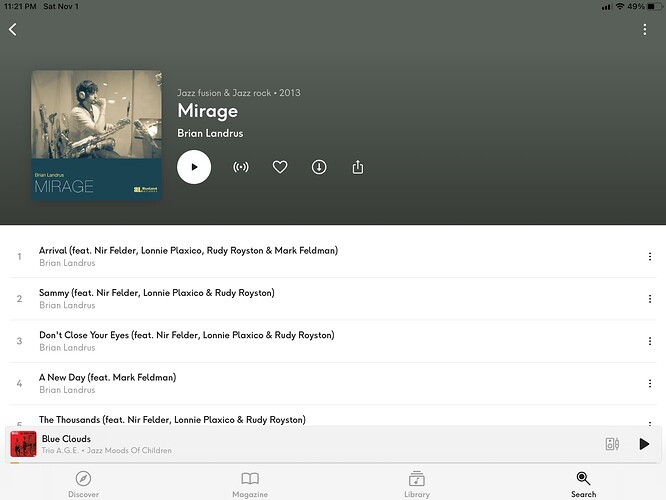Download the Mirage album for offline listening
Image resolution: width=666 pixels, height=500 pixels.
coord(319,167)
